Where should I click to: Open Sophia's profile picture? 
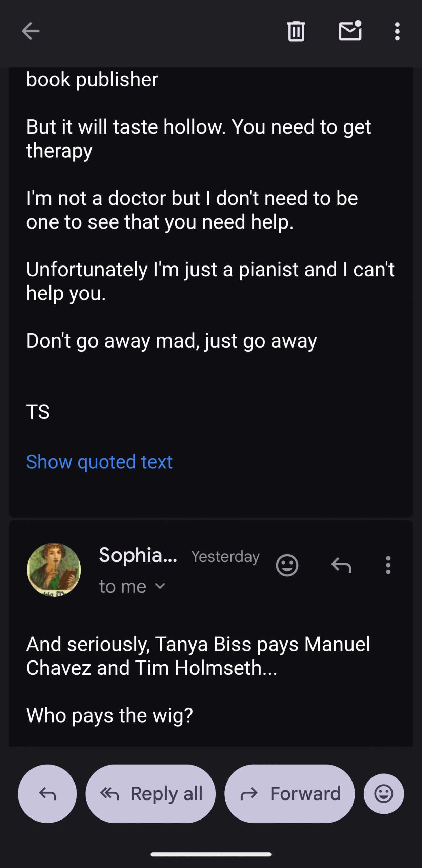tap(54, 570)
